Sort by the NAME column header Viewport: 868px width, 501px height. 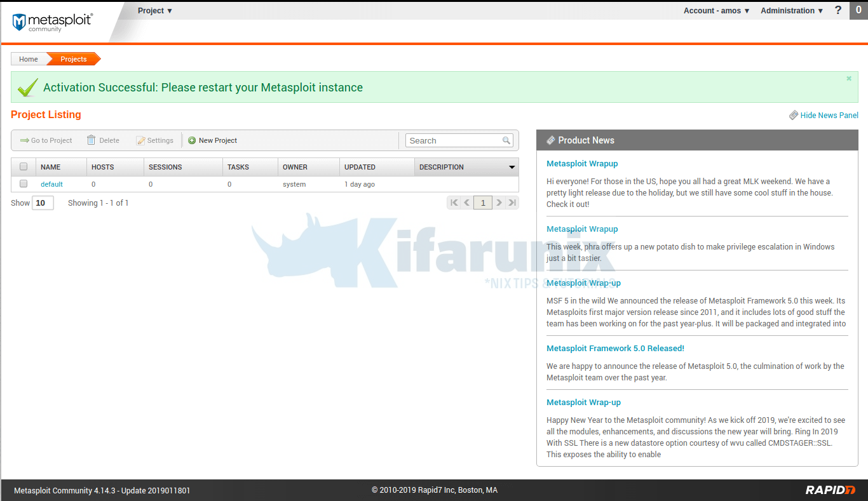point(61,167)
